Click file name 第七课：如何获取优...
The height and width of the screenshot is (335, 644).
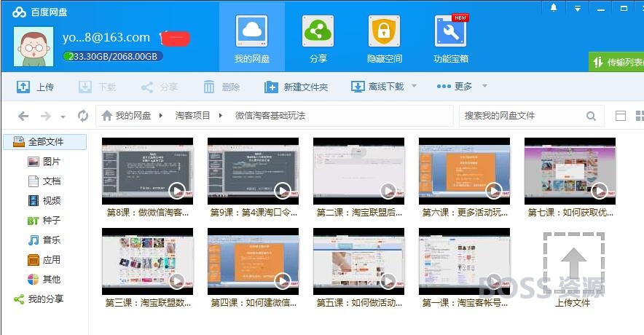(570, 212)
